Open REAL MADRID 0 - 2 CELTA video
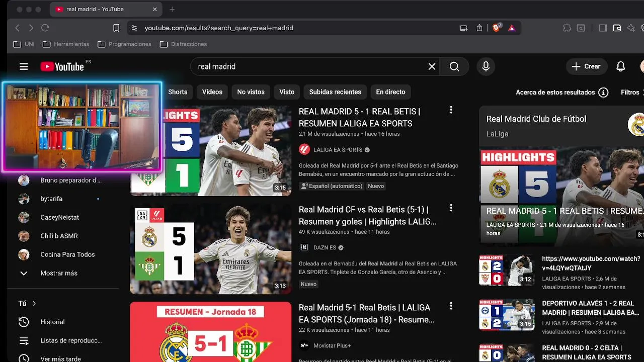This screenshot has height=362, width=644. click(x=587, y=352)
